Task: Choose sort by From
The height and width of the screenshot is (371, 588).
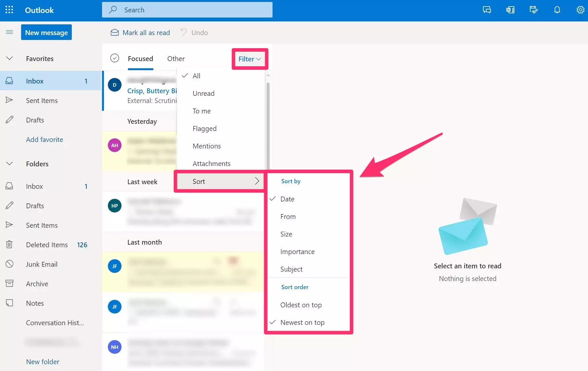Action: point(288,216)
